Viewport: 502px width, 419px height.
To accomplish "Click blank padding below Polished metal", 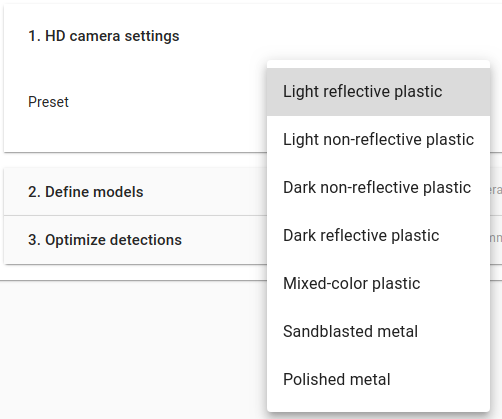I will click(x=378, y=408).
